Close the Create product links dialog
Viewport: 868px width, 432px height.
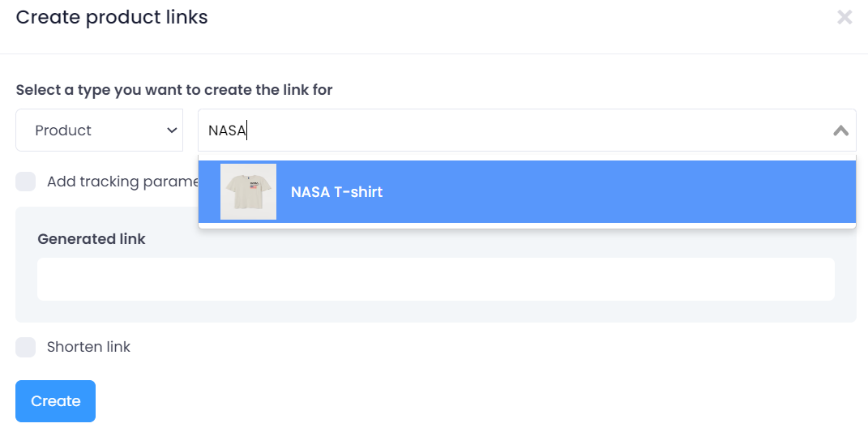coord(844,17)
